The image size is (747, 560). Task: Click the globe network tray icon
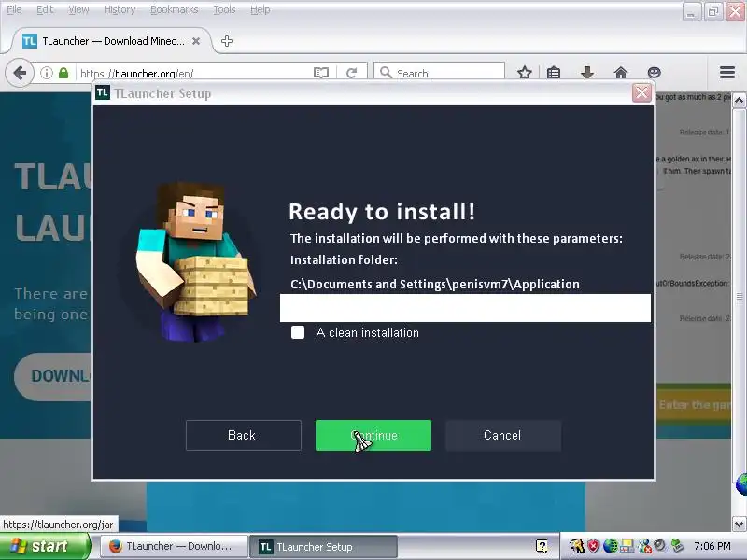click(610, 546)
